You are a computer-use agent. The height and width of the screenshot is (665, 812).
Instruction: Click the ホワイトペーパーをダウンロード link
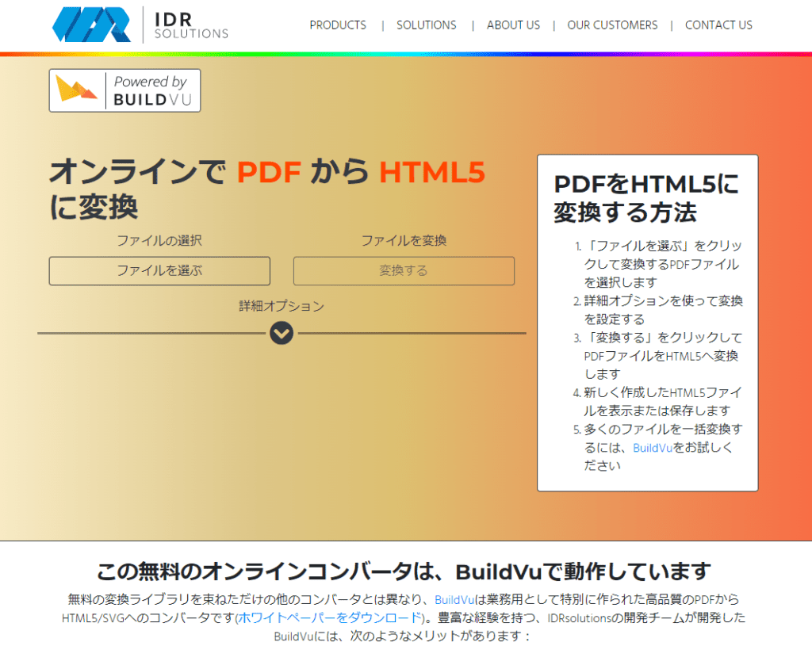(x=330, y=618)
